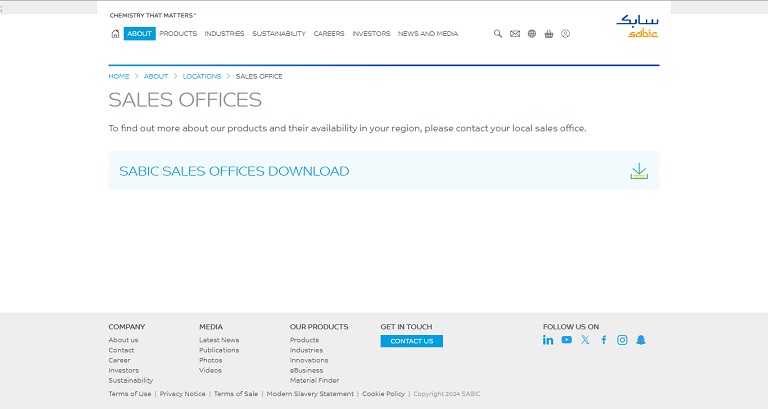This screenshot has height=409, width=768.
Task: Open SABIC LinkedIn page icon
Action: [548, 340]
